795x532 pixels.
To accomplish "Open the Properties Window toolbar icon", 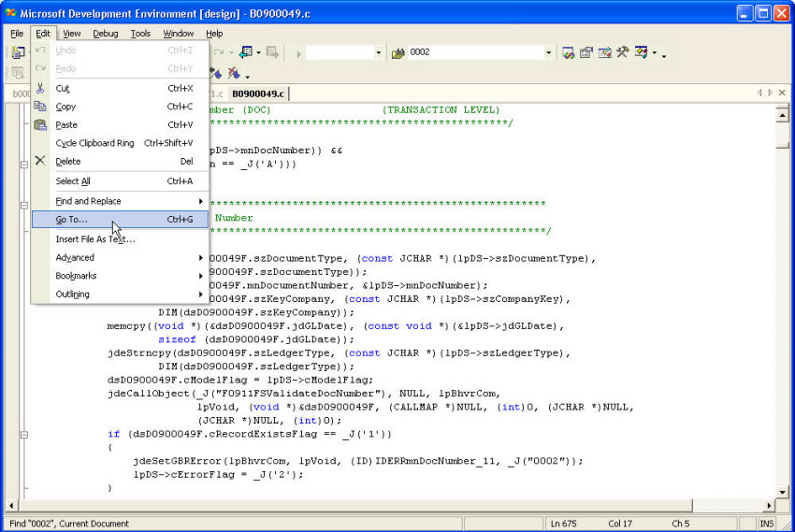I will [x=586, y=52].
